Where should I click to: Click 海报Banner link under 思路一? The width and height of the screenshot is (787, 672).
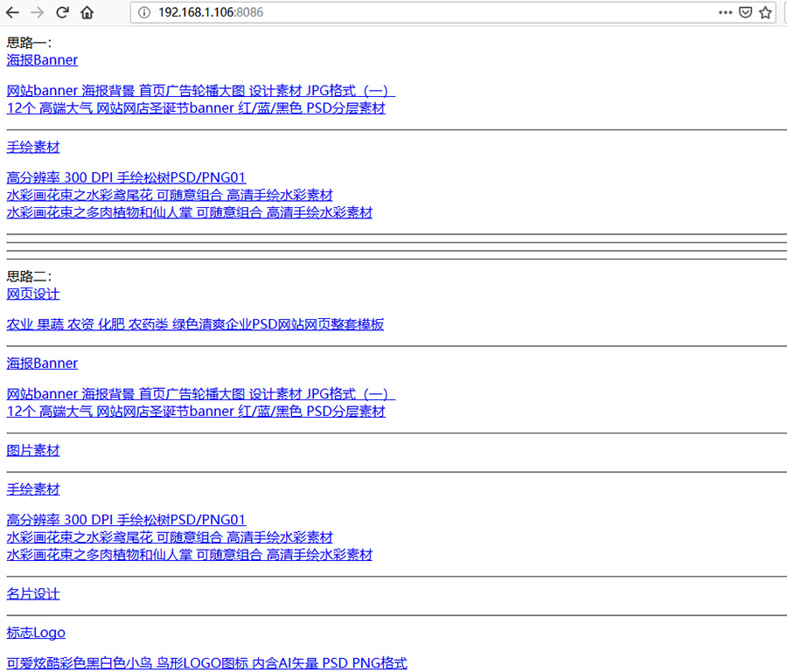pyautogui.click(x=42, y=60)
